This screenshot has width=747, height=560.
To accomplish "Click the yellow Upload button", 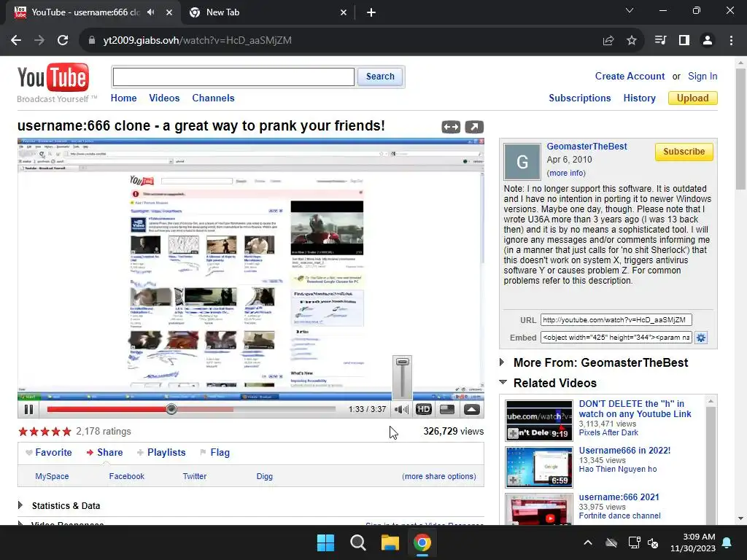I will pos(693,98).
